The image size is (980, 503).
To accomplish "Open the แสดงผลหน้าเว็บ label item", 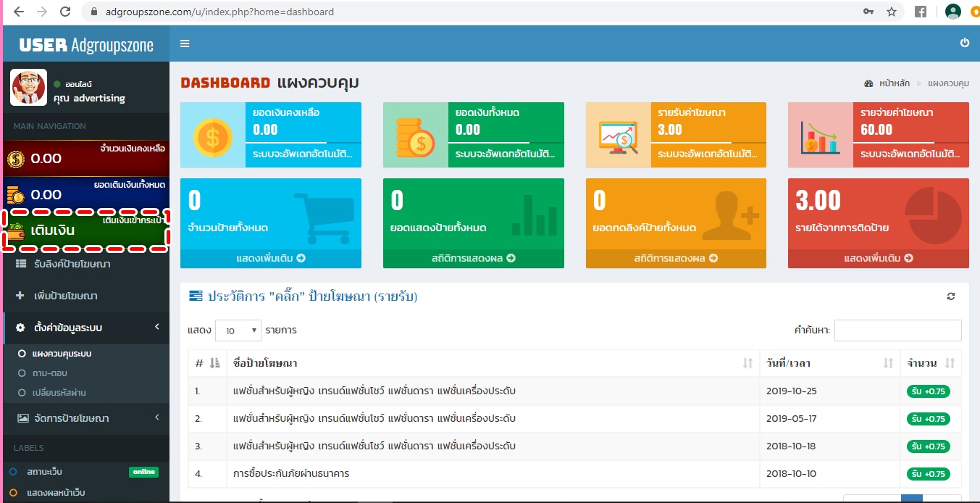I will pos(56,493).
